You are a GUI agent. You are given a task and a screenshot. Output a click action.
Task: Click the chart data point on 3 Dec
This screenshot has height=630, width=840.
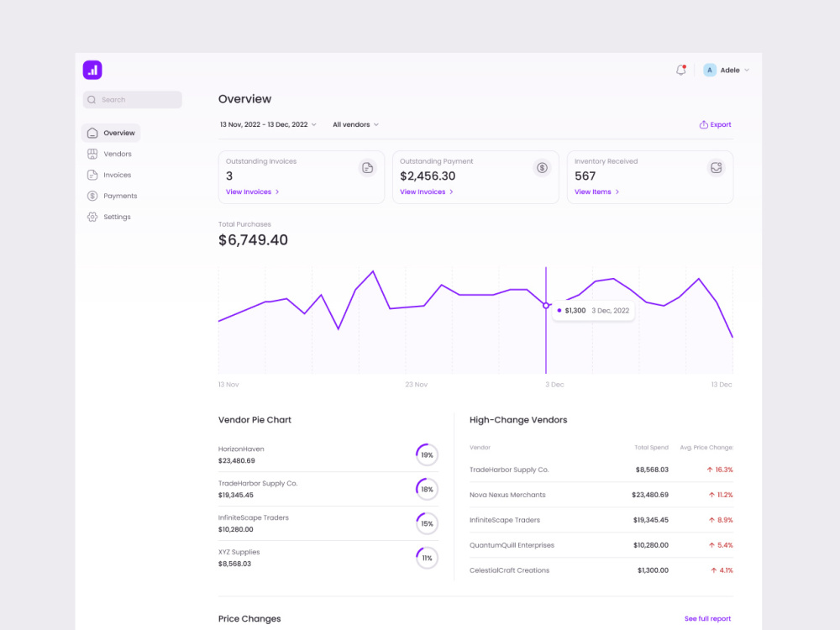(x=546, y=306)
